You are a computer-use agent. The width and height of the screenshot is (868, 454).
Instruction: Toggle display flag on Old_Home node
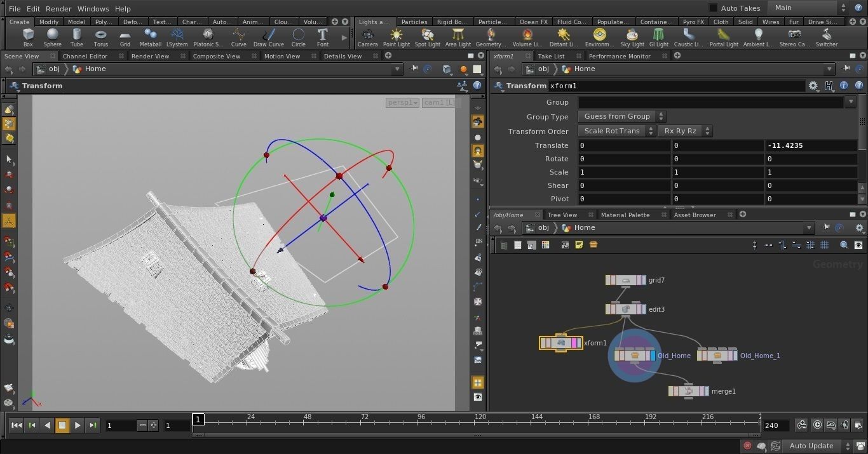click(651, 356)
